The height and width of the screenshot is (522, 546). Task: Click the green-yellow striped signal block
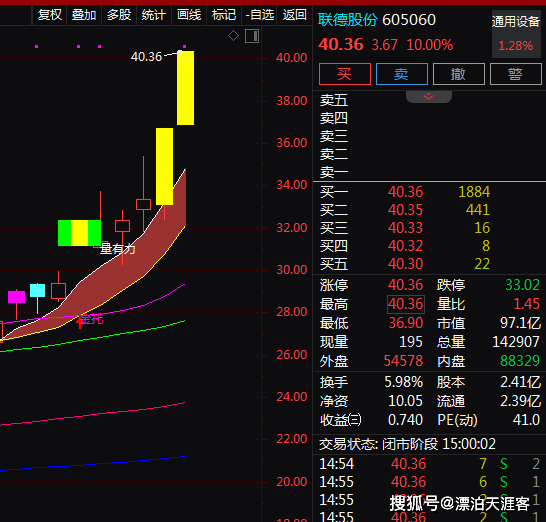[x=79, y=233]
